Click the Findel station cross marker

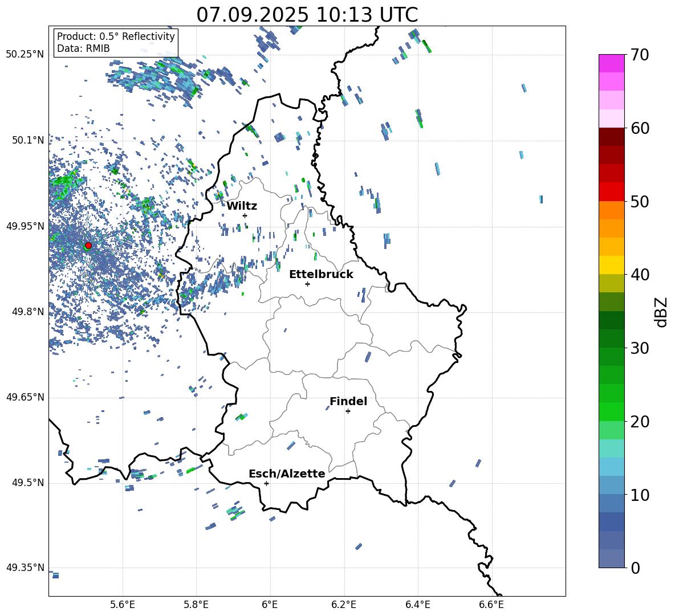[x=348, y=411]
